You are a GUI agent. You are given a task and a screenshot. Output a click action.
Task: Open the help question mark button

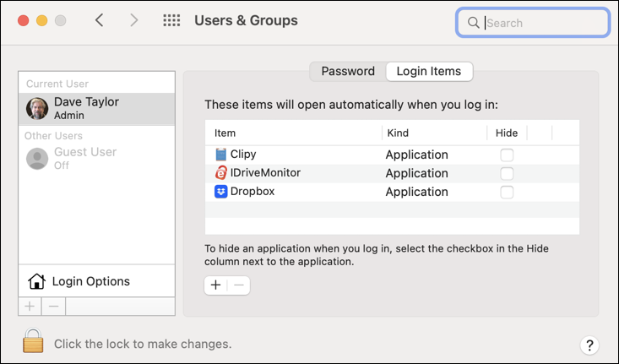pos(589,345)
